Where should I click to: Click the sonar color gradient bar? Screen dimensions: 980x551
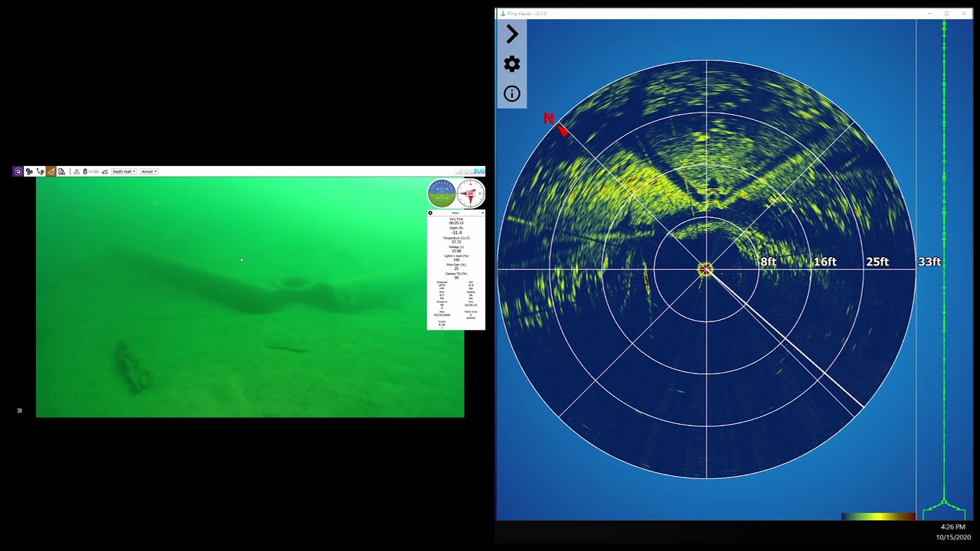tap(878, 517)
